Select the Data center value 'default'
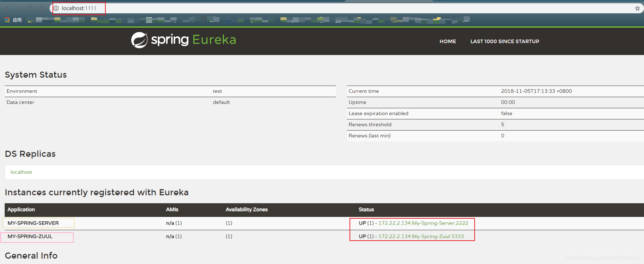 (x=221, y=102)
